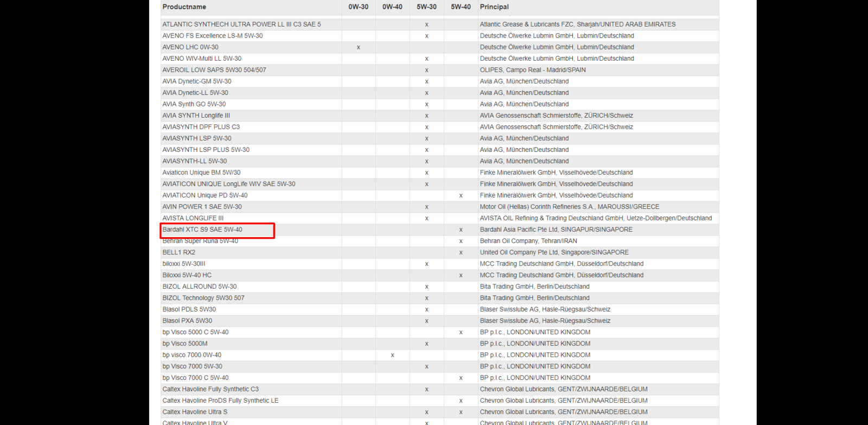Click MCC Trading principal in Biloxxi 5W-40 HC row
The height and width of the screenshot is (425, 868).
point(561,275)
